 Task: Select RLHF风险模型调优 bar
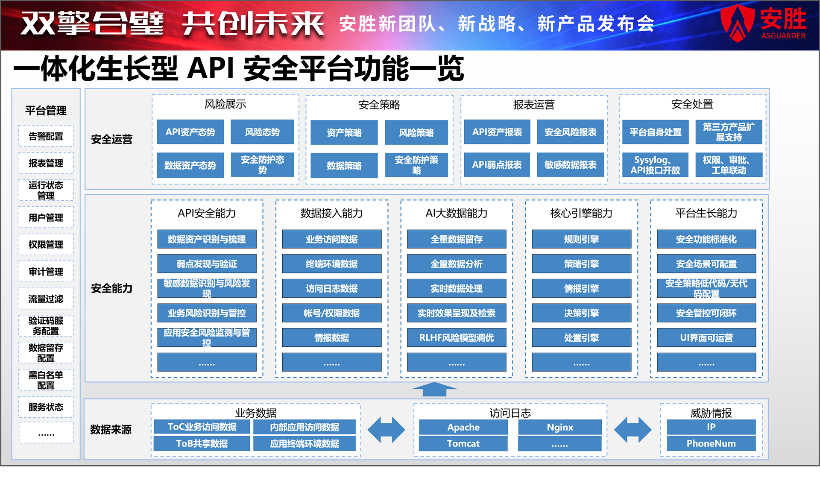click(457, 337)
